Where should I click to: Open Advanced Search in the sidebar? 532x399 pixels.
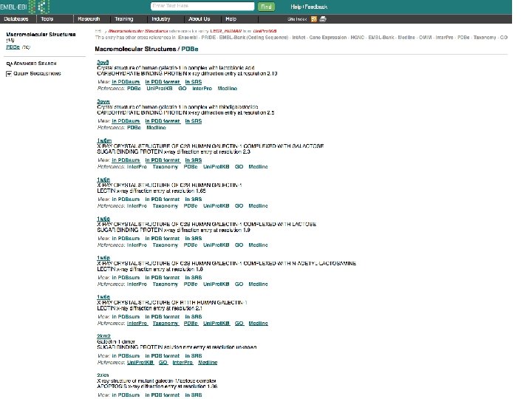click(35, 64)
